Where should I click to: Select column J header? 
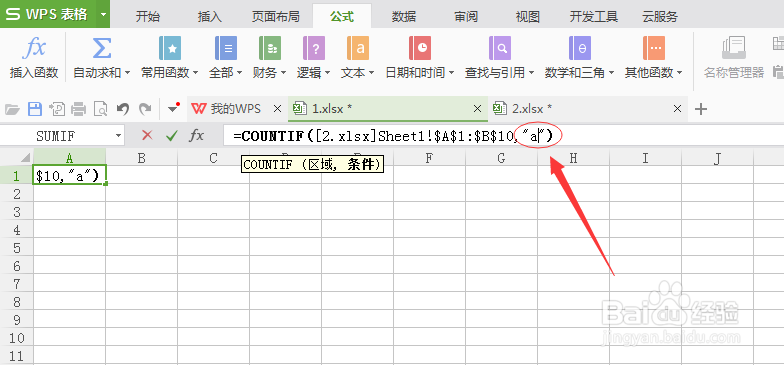[718, 158]
